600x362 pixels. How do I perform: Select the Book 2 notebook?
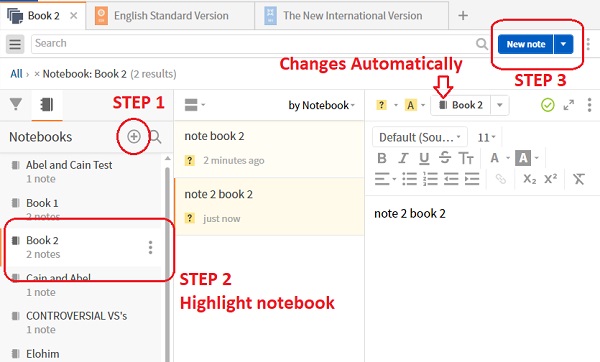tap(80, 247)
